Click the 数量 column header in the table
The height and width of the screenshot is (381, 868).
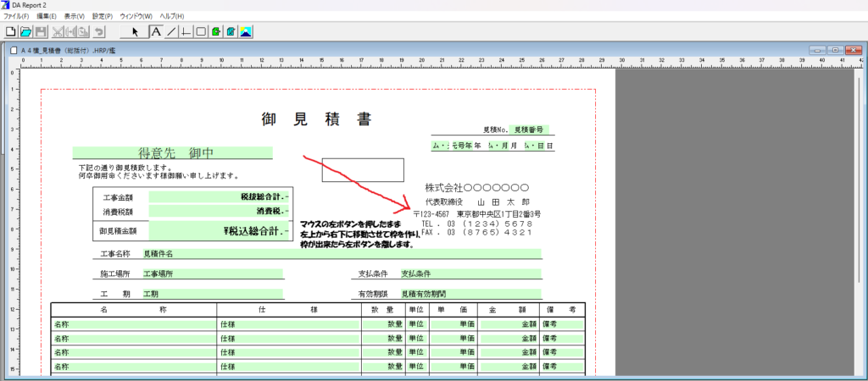pos(382,310)
